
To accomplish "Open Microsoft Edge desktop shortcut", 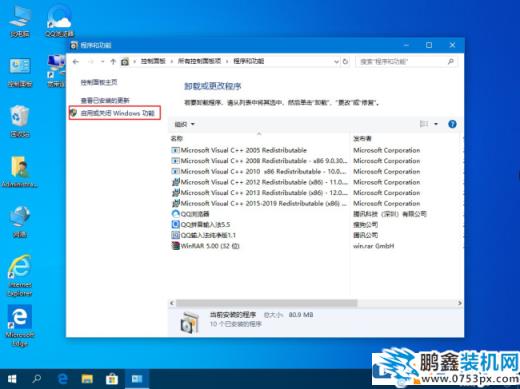I will coord(20,326).
